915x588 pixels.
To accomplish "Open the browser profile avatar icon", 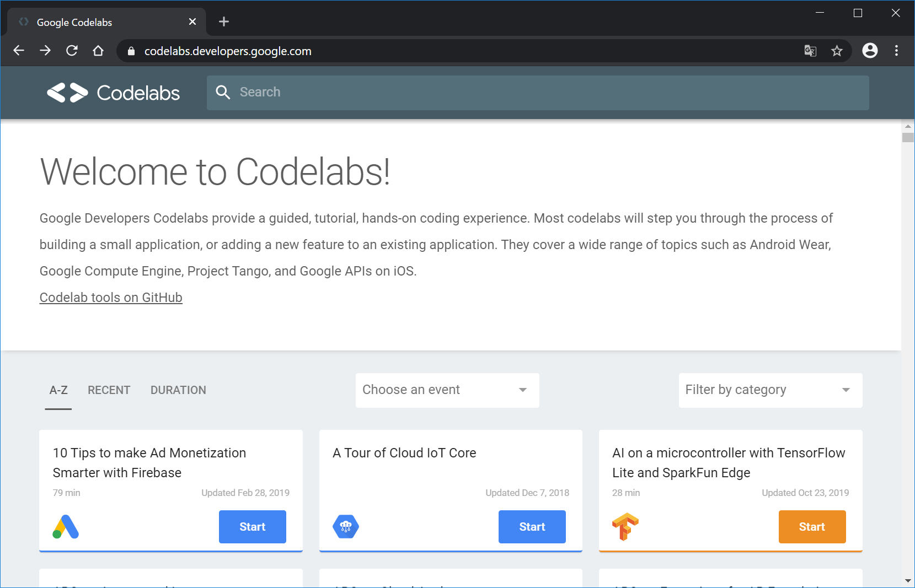I will tap(870, 51).
